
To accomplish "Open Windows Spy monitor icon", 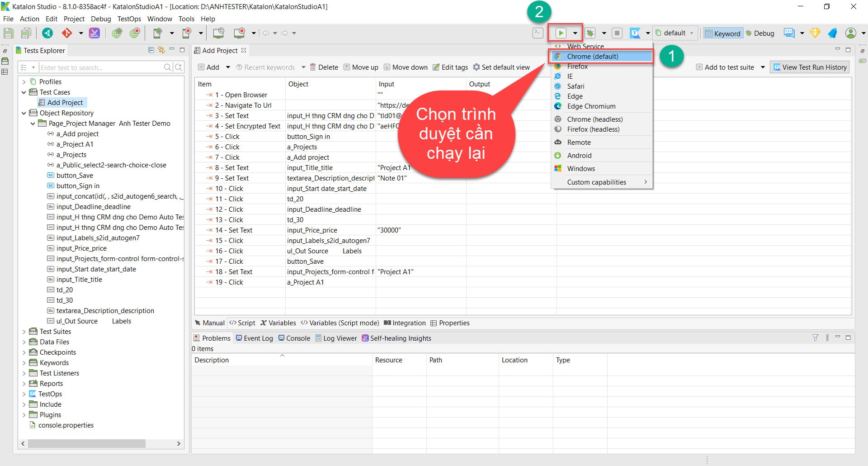I will pyautogui.click(x=219, y=33).
